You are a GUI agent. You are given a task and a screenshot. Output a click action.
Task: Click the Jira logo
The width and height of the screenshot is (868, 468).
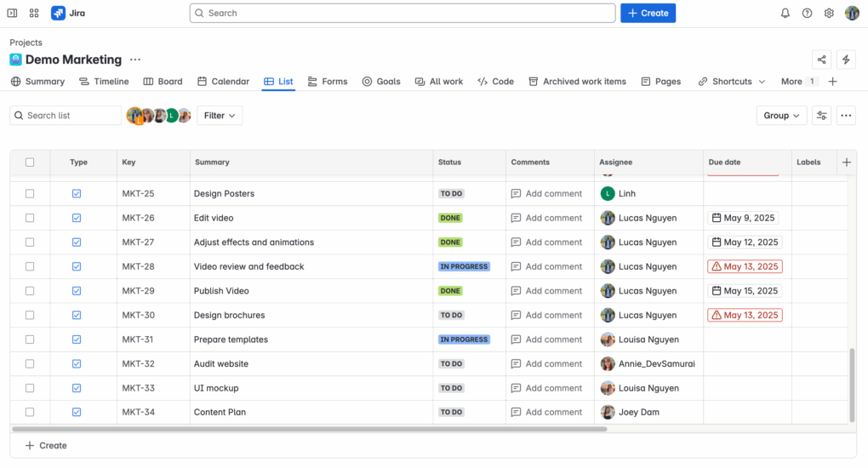(x=68, y=13)
